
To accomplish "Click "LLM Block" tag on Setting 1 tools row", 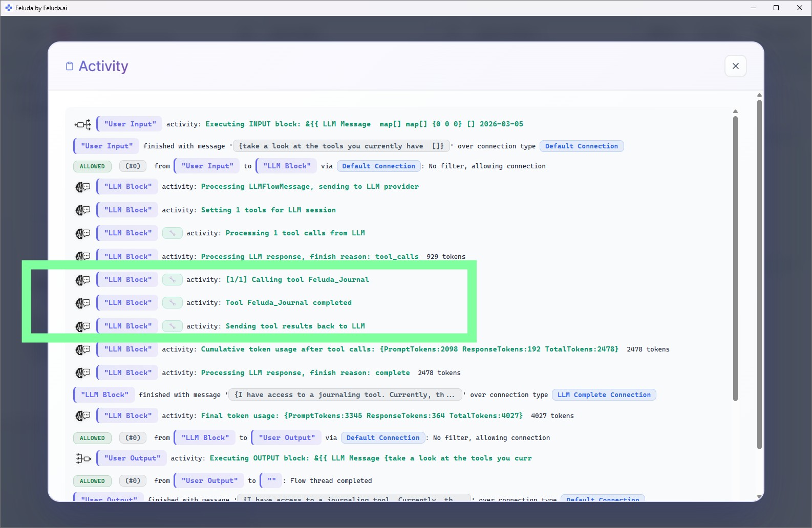I will (127, 210).
